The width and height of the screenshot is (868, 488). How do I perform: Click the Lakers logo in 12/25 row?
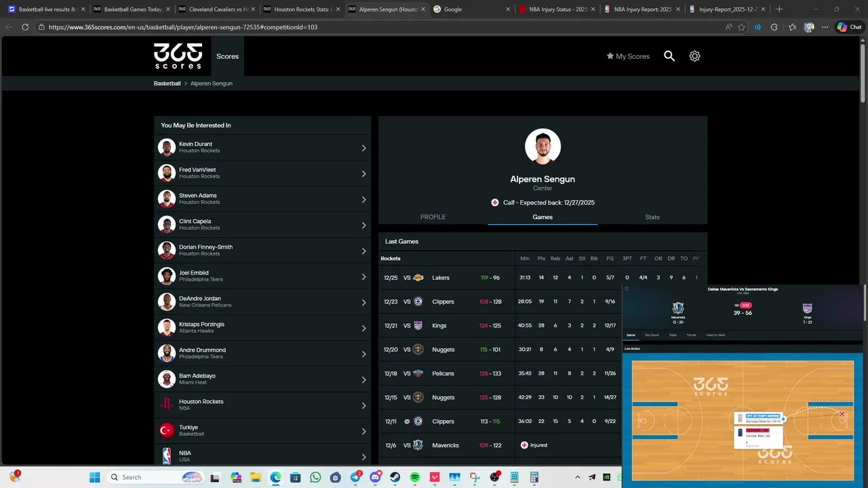point(418,278)
